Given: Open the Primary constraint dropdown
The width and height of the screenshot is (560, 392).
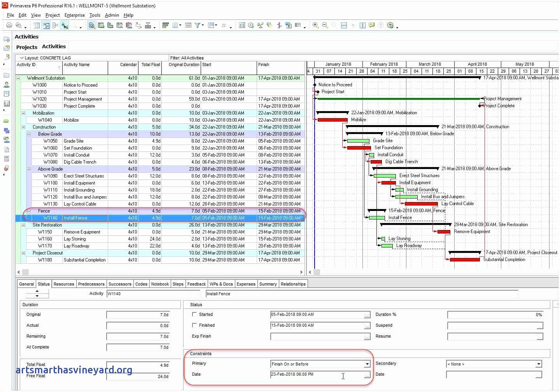Looking at the screenshot, I should (367, 364).
